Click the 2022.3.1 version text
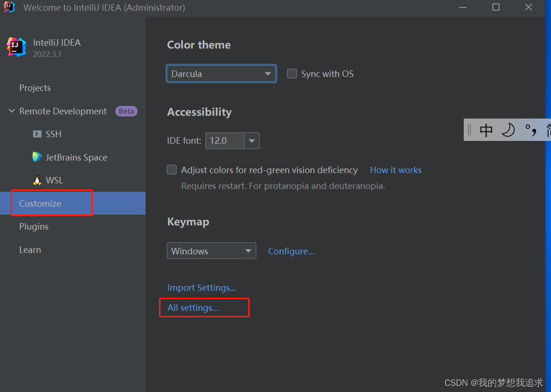Viewport: 551px width, 392px height. coord(47,54)
